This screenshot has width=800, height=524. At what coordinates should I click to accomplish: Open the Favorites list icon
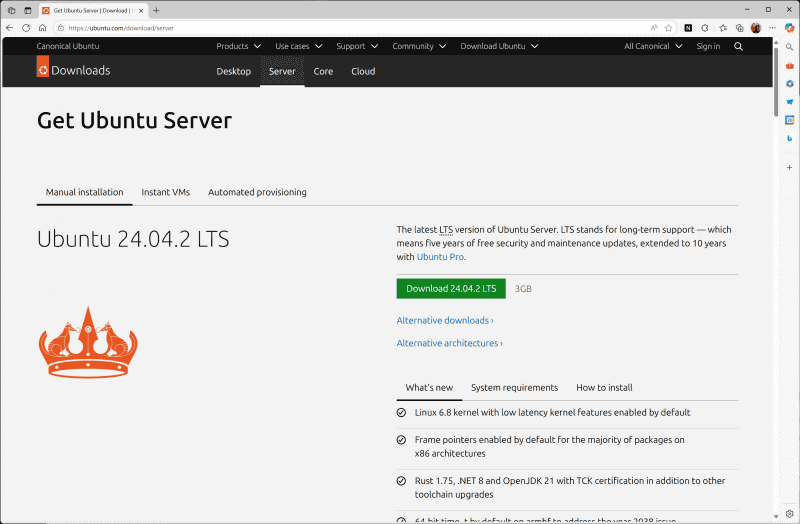click(x=723, y=28)
